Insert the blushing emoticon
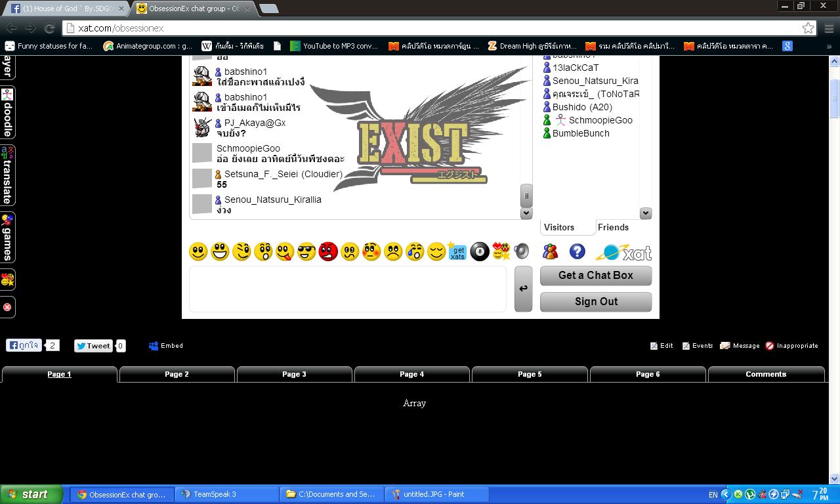Viewport: 840px width, 504px height. click(x=371, y=251)
